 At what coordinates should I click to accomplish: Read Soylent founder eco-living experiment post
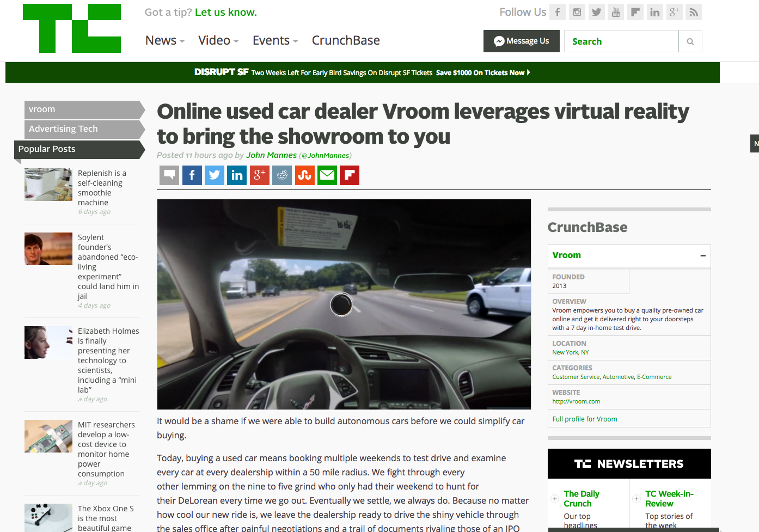pos(108,267)
